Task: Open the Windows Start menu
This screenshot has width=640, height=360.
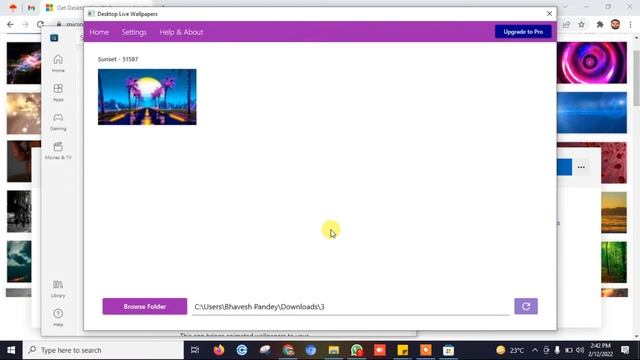Action: click(11, 350)
